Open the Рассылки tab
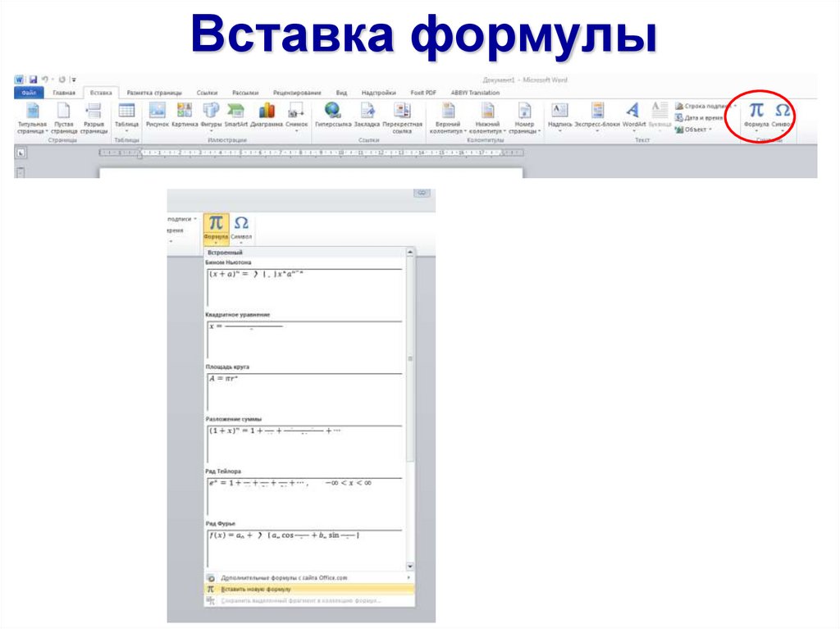The height and width of the screenshot is (629, 840). pyautogui.click(x=245, y=93)
